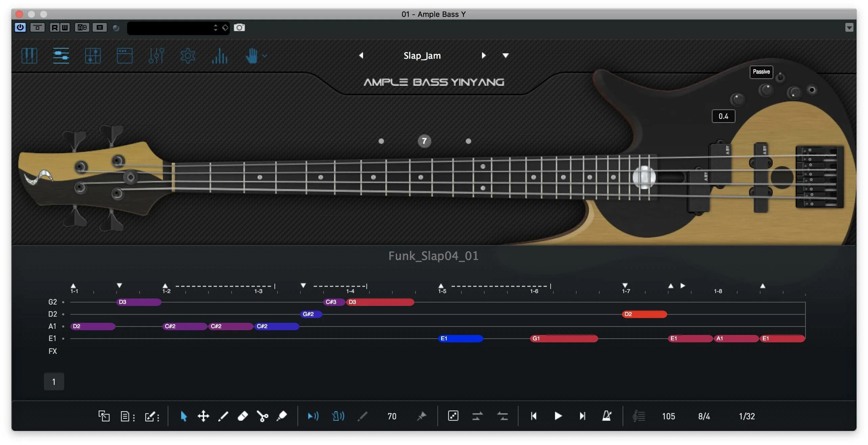Select the A1 note on E1 string
Screen dimensions: 868x445
coord(736,338)
